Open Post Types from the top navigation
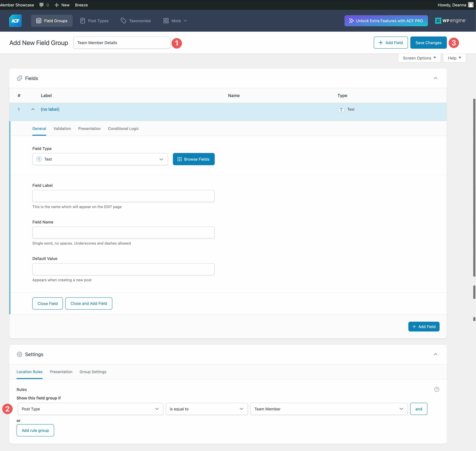 point(94,21)
